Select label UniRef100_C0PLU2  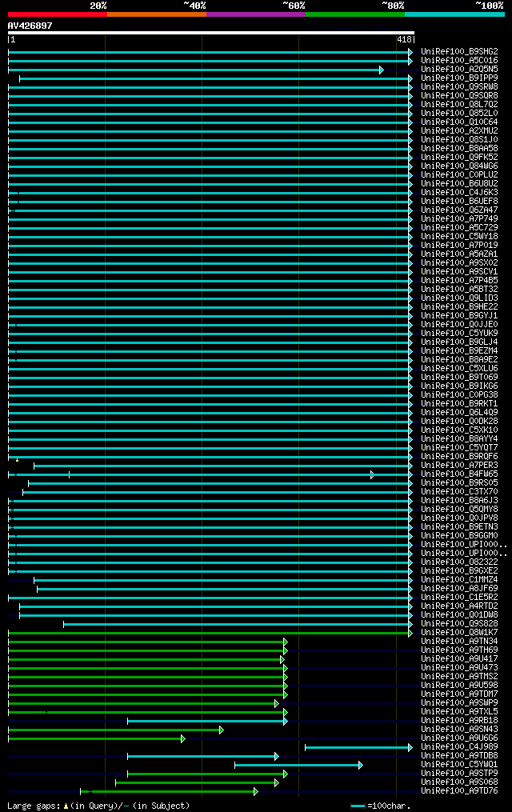point(459,175)
